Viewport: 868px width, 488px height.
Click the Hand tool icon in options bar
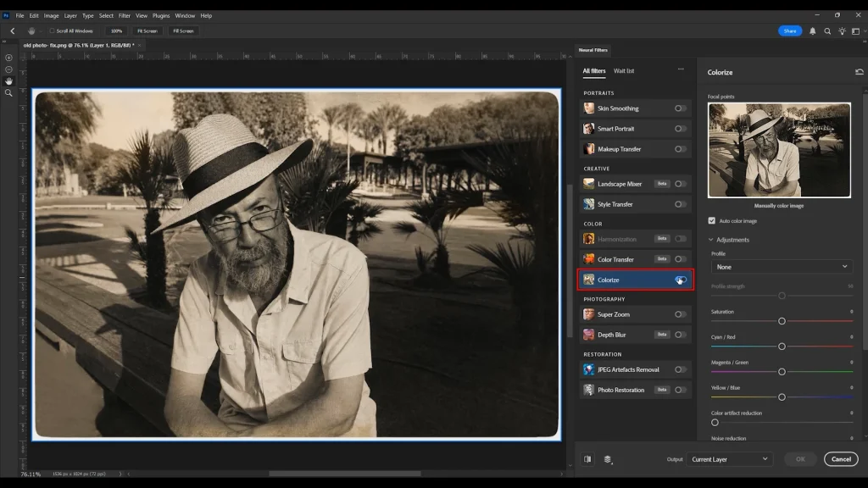(31, 31)
